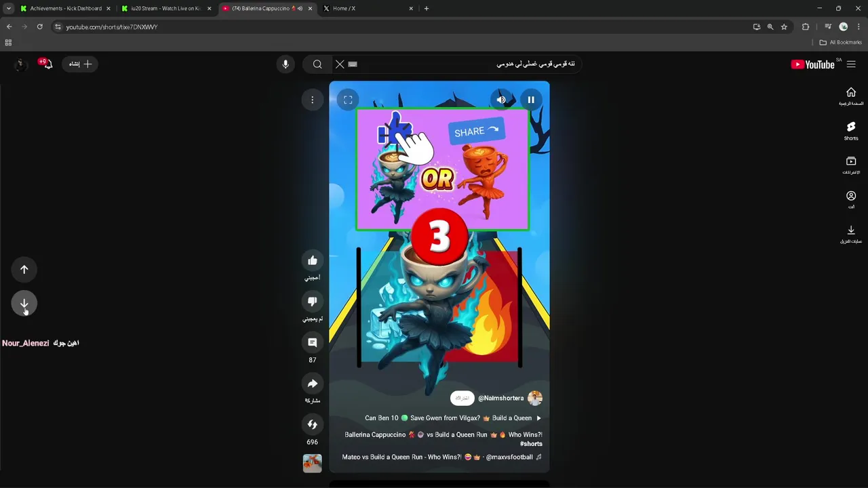Viewport: 868px width, 488px height.
Task: Start voice search with microphone
Action: tap(285, 64)
